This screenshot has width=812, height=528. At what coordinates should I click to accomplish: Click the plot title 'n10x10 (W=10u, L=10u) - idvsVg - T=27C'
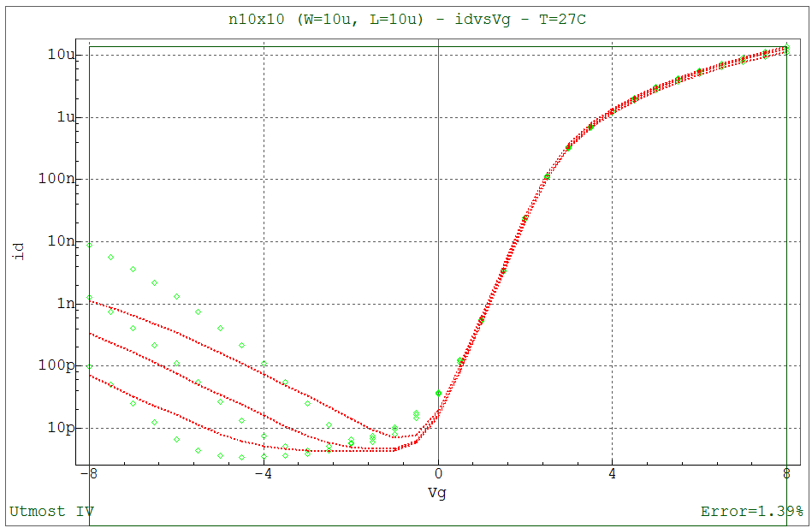[407, 20]
